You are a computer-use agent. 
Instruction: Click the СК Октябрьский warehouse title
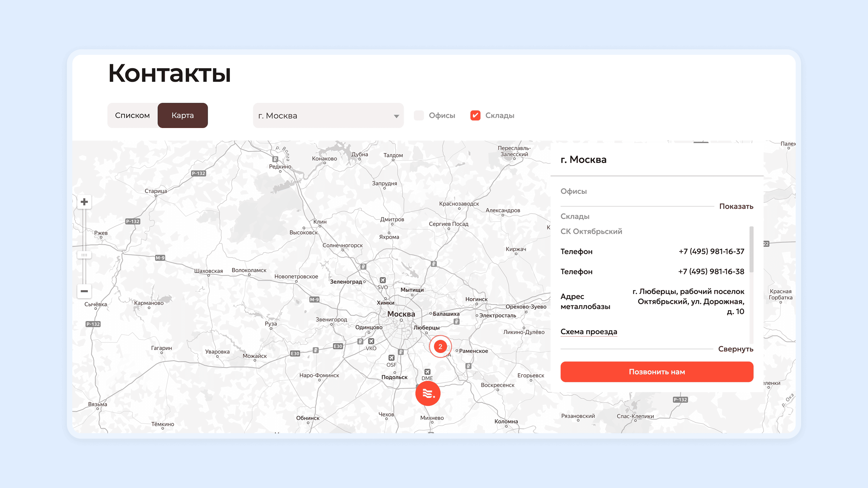pyautogui.click(x=591, y=232)
